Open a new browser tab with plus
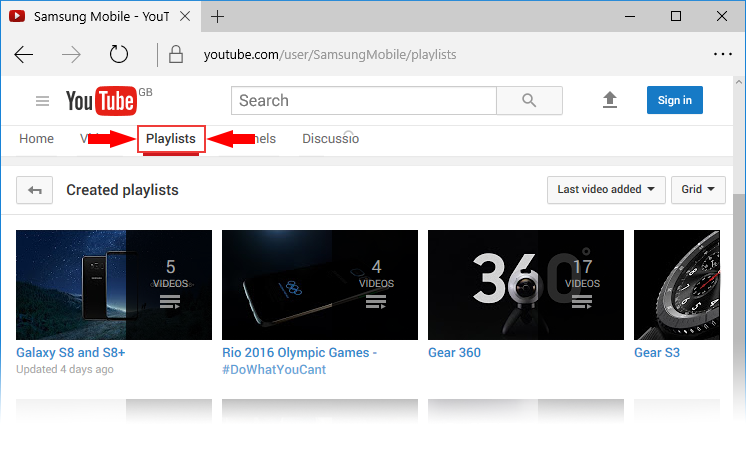The width and height of the screenshot is (746, 458). 217,17
